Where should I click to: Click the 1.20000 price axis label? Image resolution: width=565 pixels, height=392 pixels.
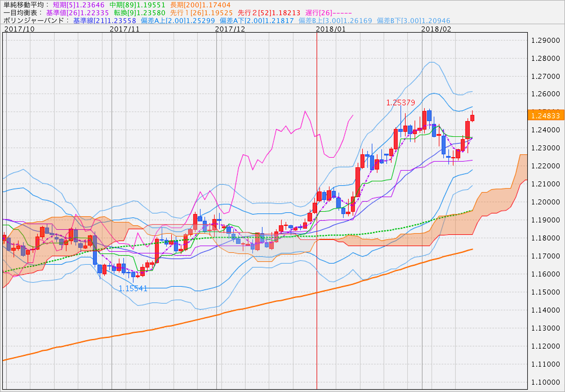(546, 202)
